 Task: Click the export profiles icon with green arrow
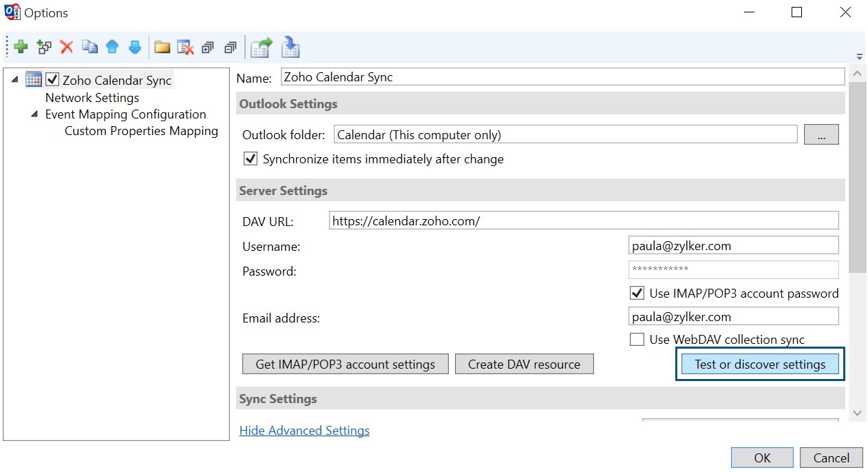tap(261, 48)
